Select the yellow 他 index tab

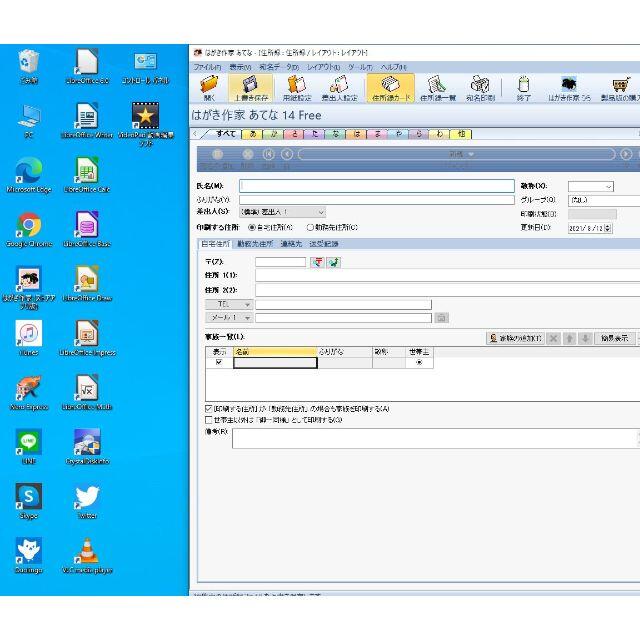point(461,134)
